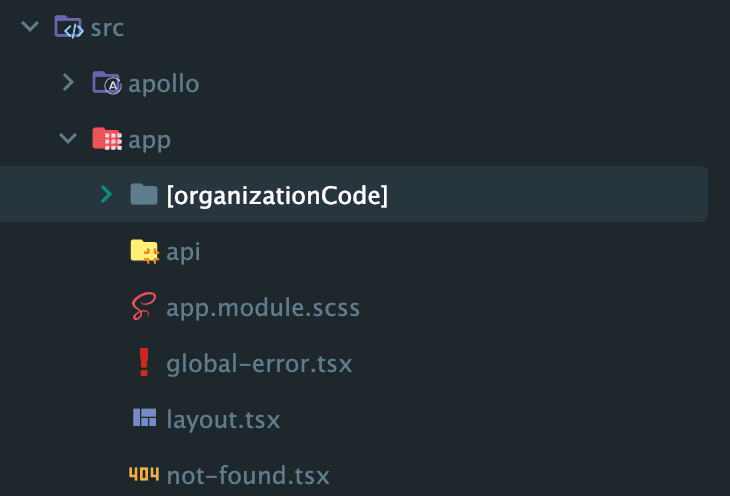Screen dimensions: 730x496
Task: Click the red app folder icon
Action: (107, 139)
